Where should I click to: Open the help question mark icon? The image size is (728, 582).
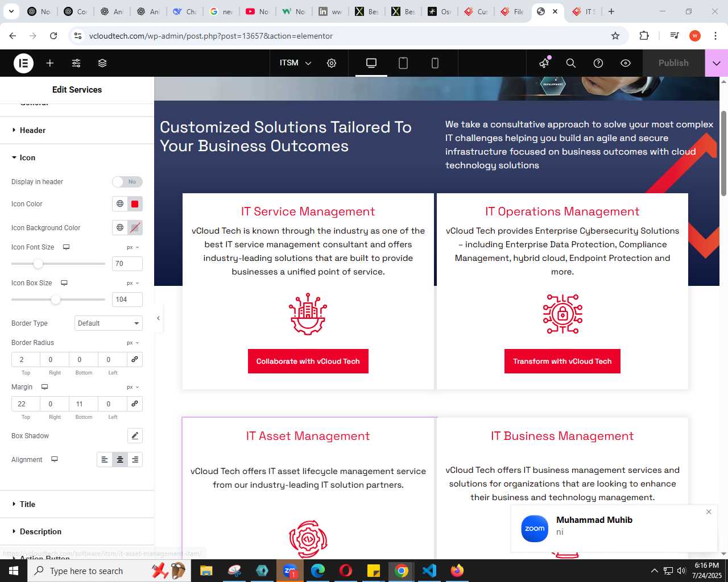click(x=598, y=63)
